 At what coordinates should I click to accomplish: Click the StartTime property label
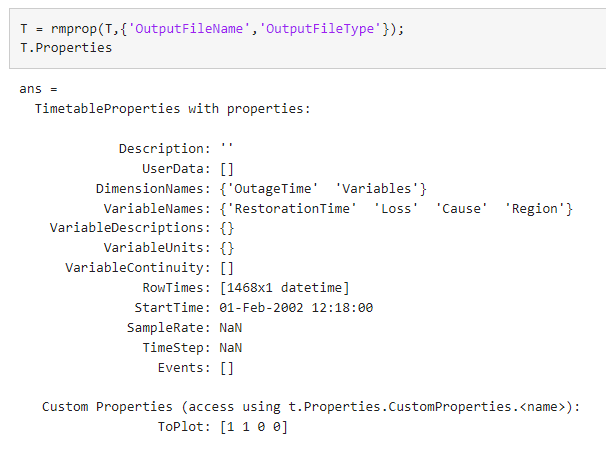coord(172,308)
